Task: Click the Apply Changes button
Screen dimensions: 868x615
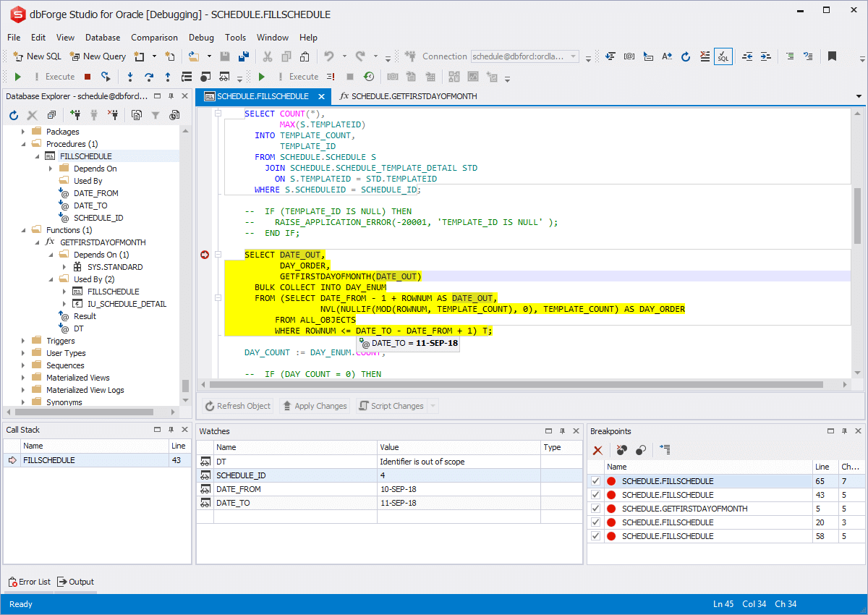Action: (x=314, y=406)
